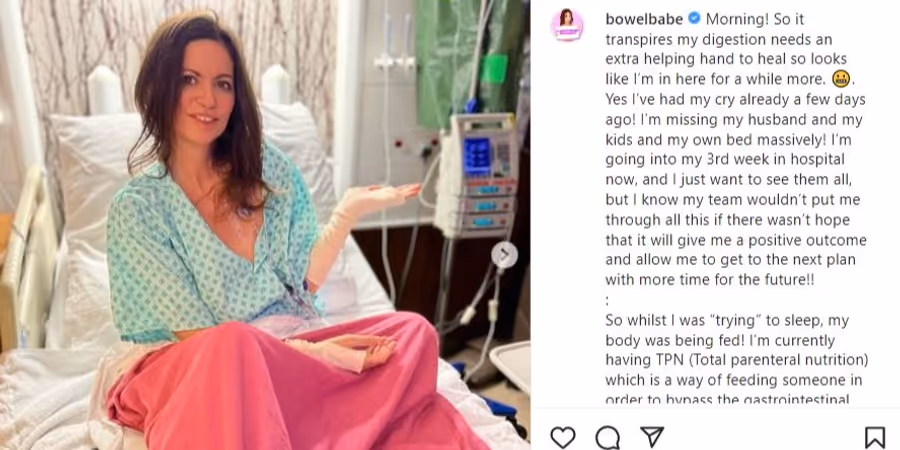Open the bowelbabe profile picture
This screenshot has width=900, height=450.
coord(567,25)
